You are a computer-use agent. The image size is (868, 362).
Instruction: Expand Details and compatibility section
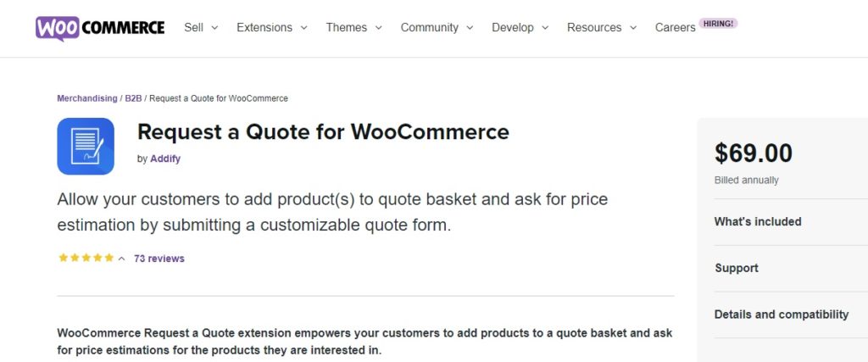(x=791, y=315)
